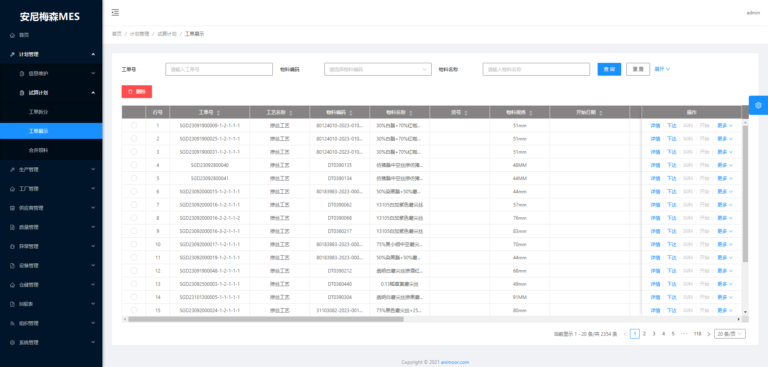Click the red 删除 delete button
The image size is (768, 367).
click(x=137, y=92)
